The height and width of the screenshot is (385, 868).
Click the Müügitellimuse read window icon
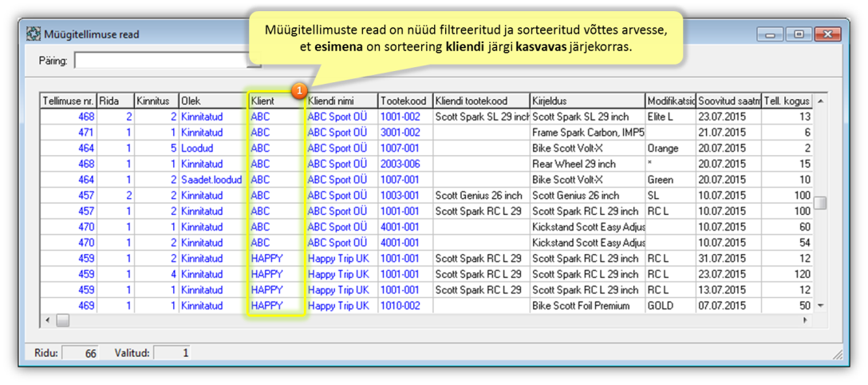(34, 34)
